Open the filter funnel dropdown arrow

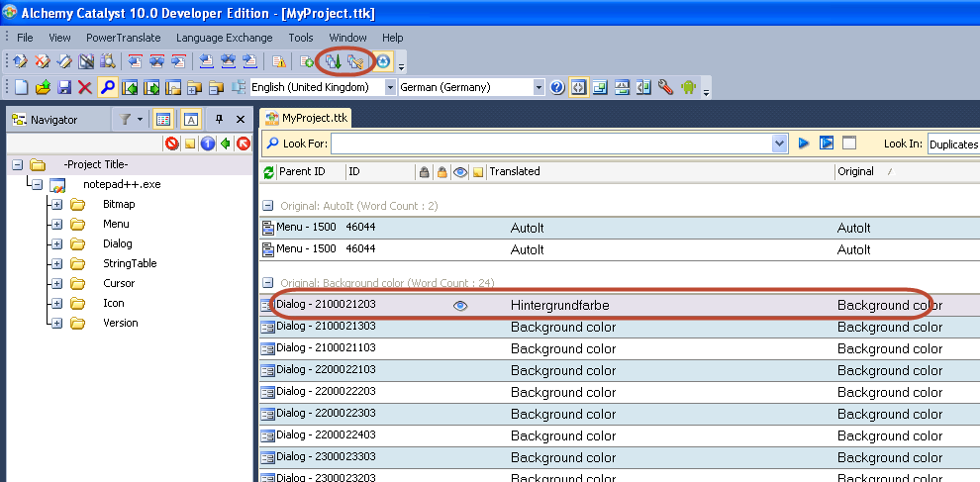coord(140,120)
